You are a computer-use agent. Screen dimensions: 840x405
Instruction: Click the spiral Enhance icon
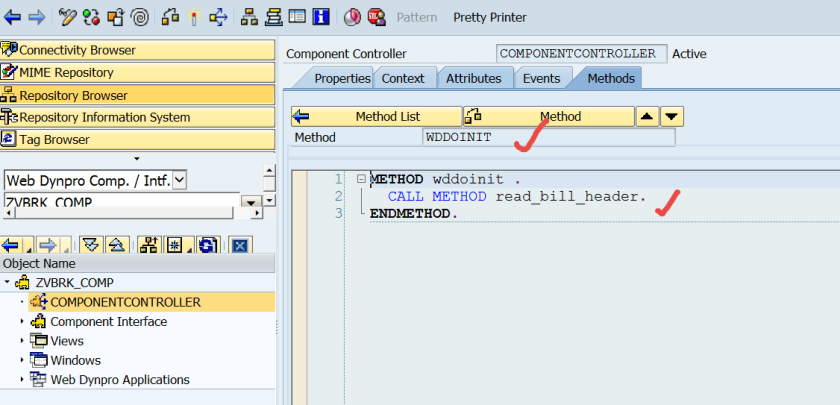(140, 17)
